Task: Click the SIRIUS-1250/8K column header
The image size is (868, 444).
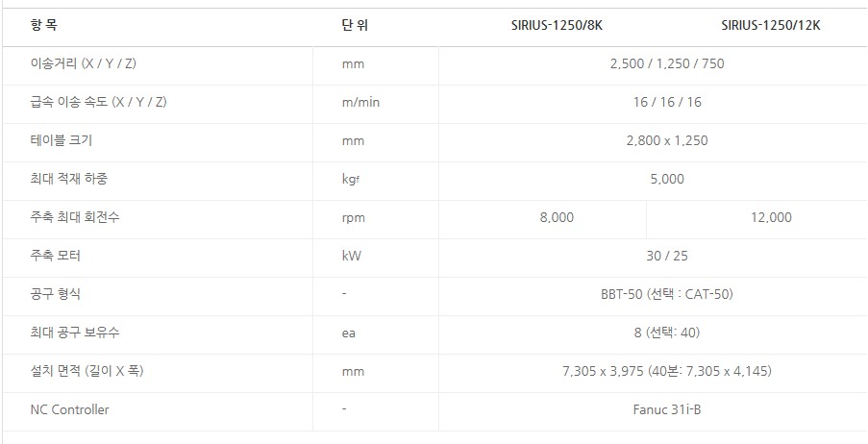Action: coord(556,26)
